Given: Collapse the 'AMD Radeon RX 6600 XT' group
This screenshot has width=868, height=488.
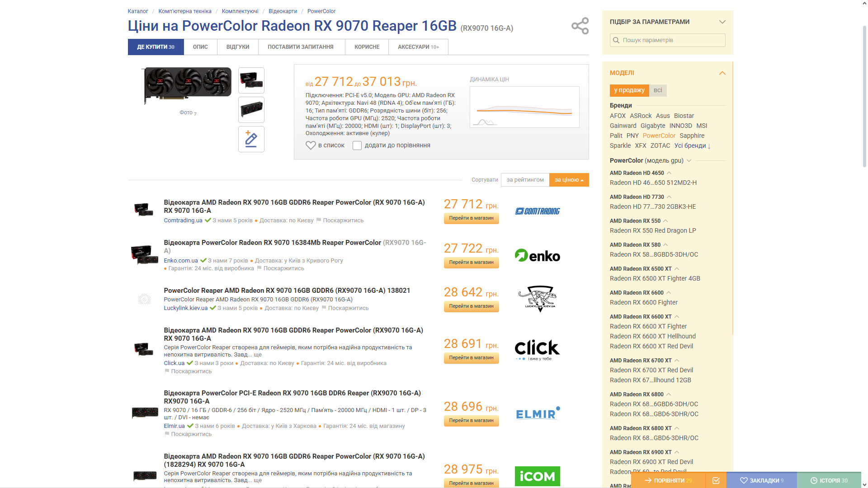Looking at the screenshot, I should tap(677, 317).
